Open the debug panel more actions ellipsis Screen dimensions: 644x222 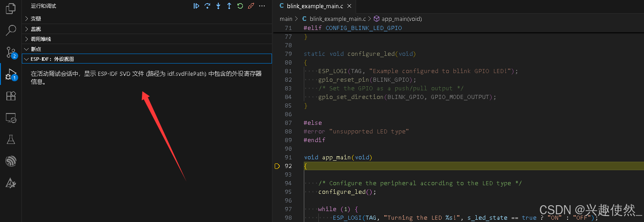pyautogui.click(x=262, y=6)
